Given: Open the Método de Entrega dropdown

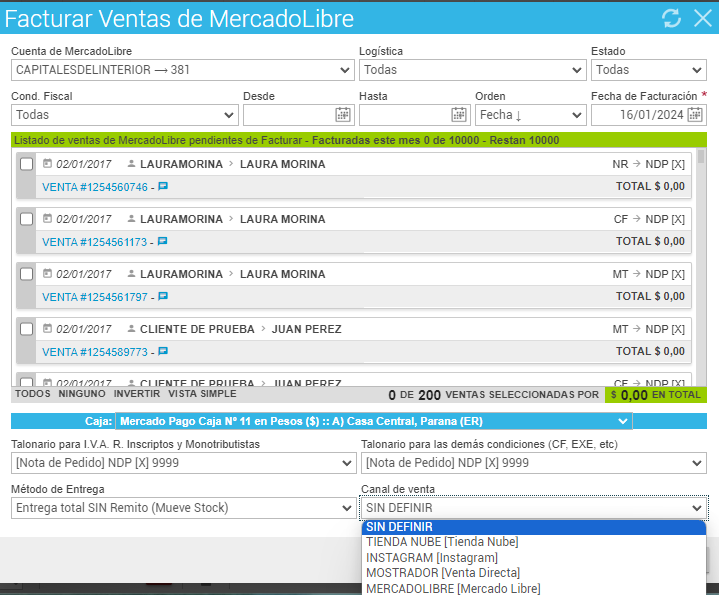Looking at the screenshot, I should point(183,508).
